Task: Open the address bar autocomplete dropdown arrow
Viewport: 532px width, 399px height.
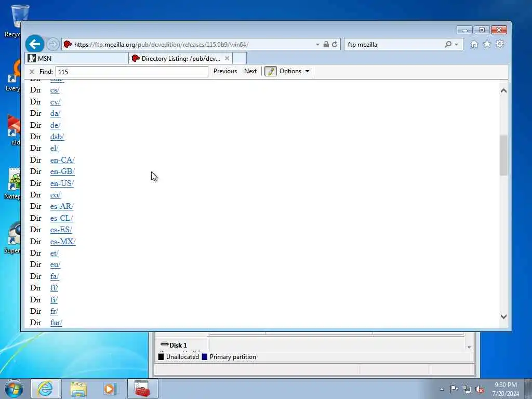Action: point(317,45)
